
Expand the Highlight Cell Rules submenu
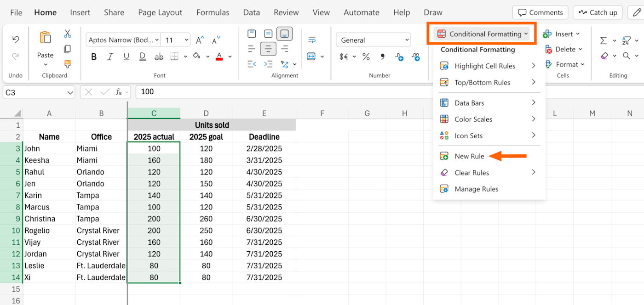[x=489, y=66]
